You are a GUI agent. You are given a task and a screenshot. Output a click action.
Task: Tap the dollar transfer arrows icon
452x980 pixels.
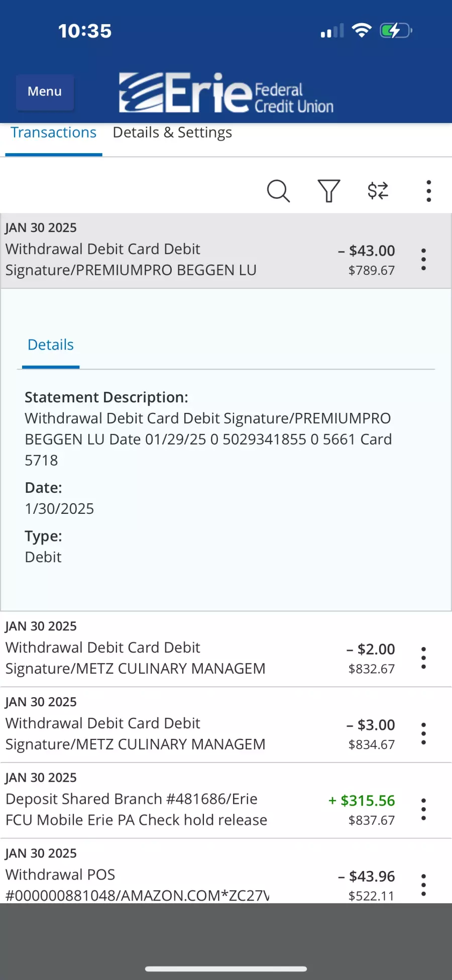378,191
